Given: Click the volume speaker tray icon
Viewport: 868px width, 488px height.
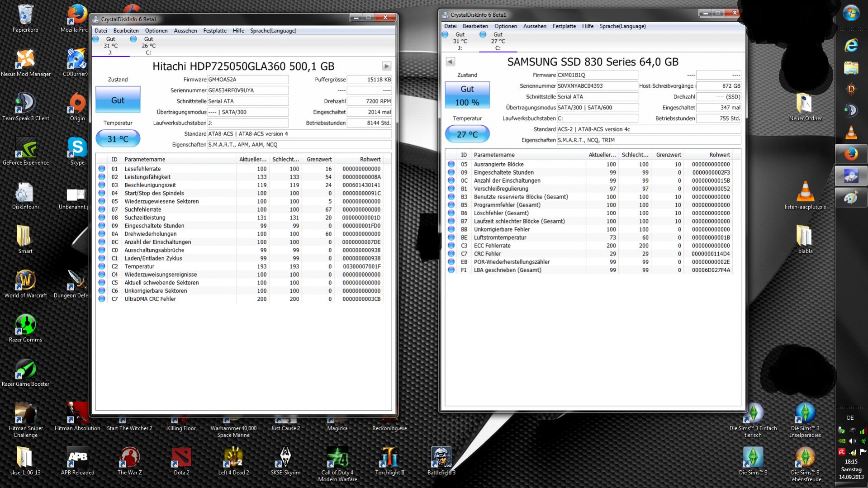Looking at the screenshot, I should [x=852, y=441].
